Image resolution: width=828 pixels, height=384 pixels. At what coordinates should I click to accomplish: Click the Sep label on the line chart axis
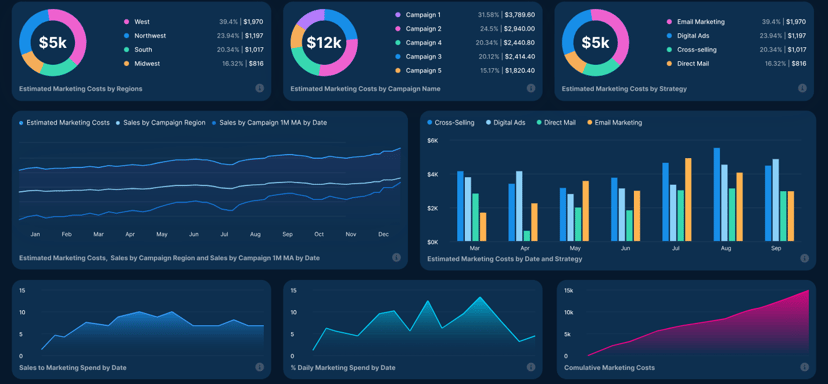(x=287, y=234)
